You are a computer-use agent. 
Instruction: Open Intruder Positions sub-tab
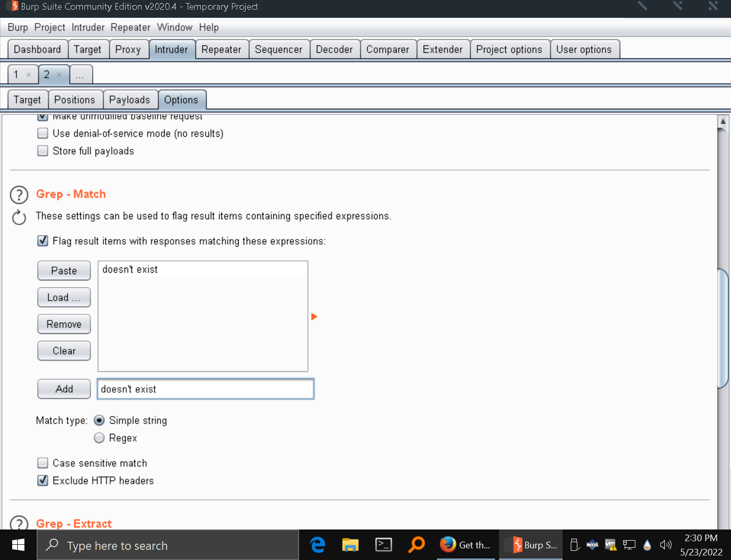point(75,100)
